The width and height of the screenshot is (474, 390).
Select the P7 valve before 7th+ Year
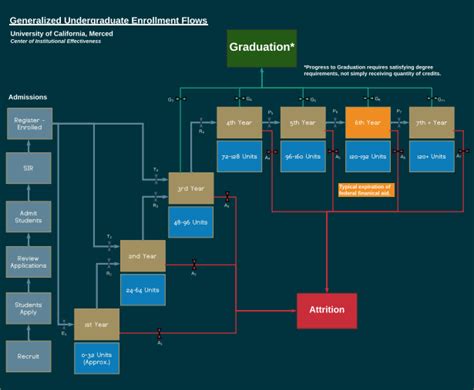click(x=399, y=122)
